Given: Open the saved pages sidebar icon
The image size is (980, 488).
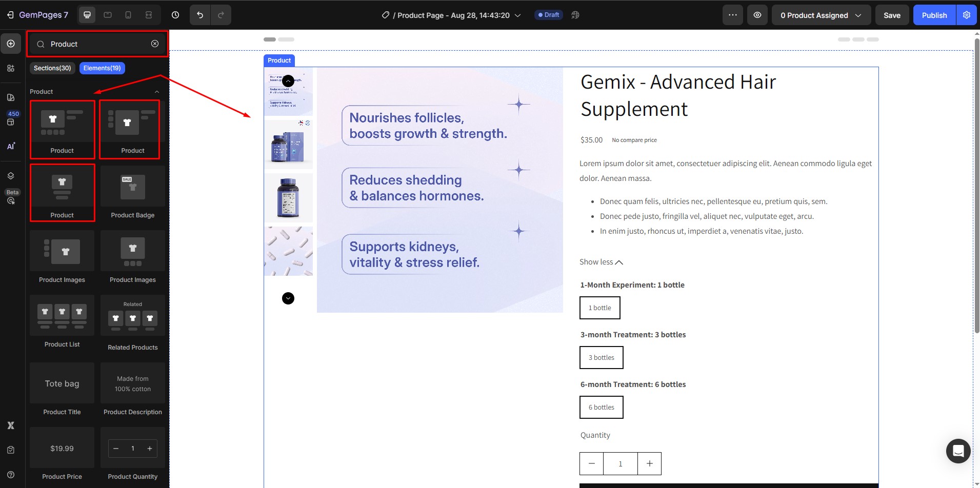Looking at the screenshot, I should 11,97.
